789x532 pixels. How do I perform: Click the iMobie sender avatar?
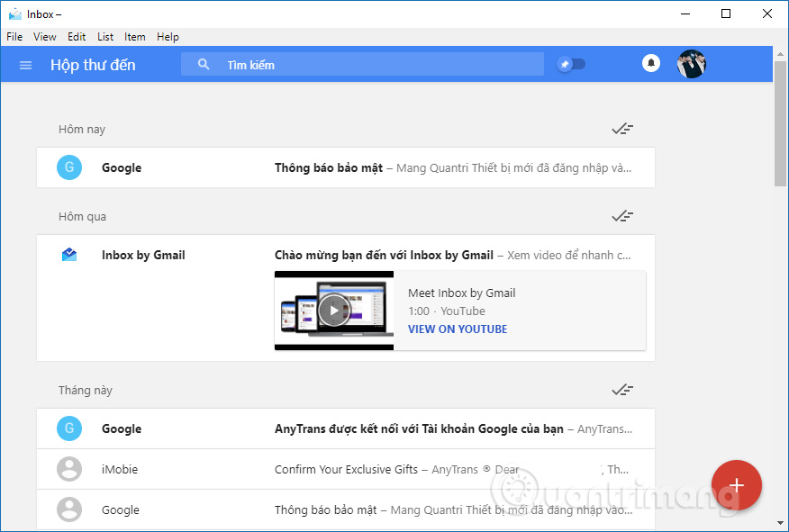[x=69, y=469]
